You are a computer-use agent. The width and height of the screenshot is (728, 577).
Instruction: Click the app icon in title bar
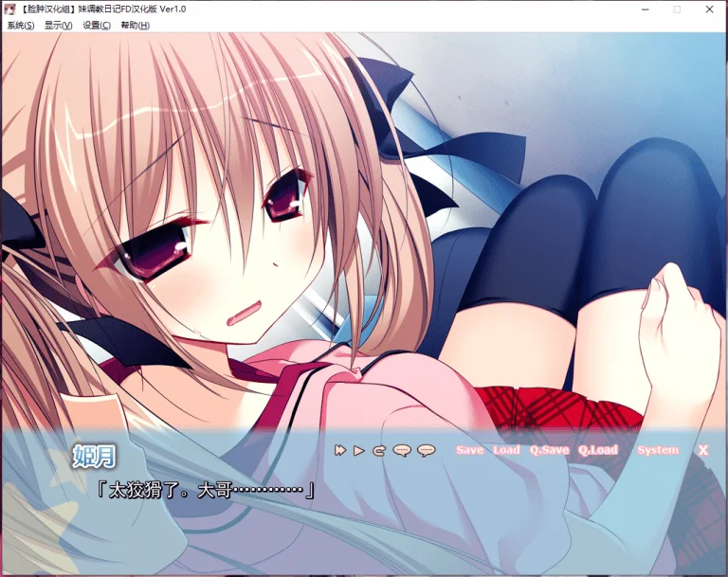point(9,9)
